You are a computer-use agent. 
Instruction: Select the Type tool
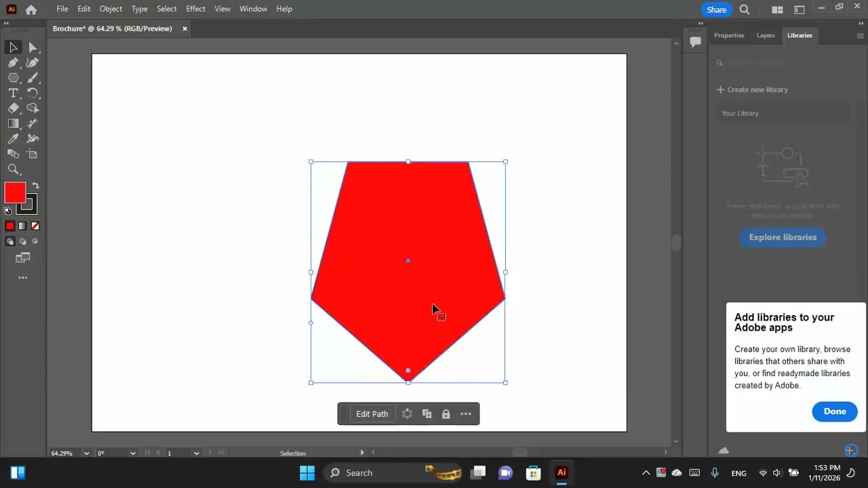pos(13,93)
